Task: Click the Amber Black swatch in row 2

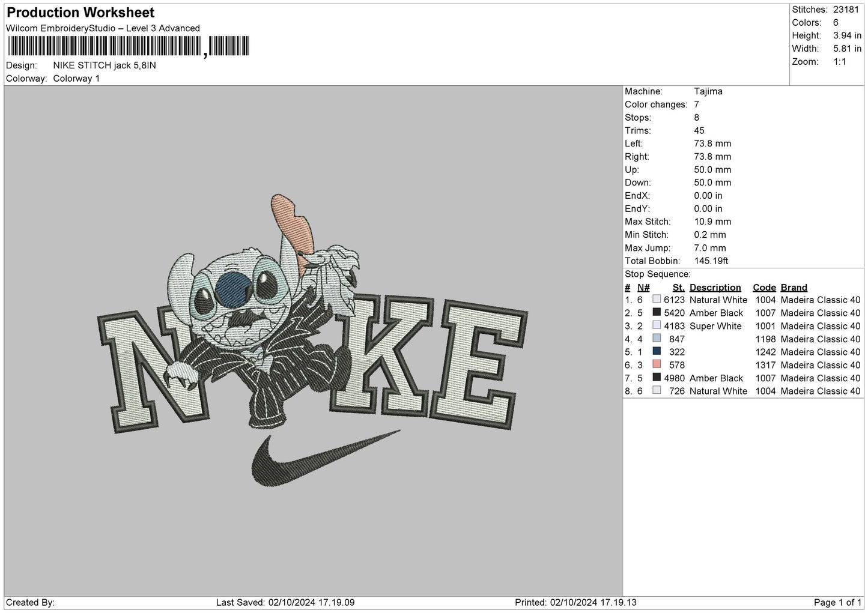Action: point(657,313)
